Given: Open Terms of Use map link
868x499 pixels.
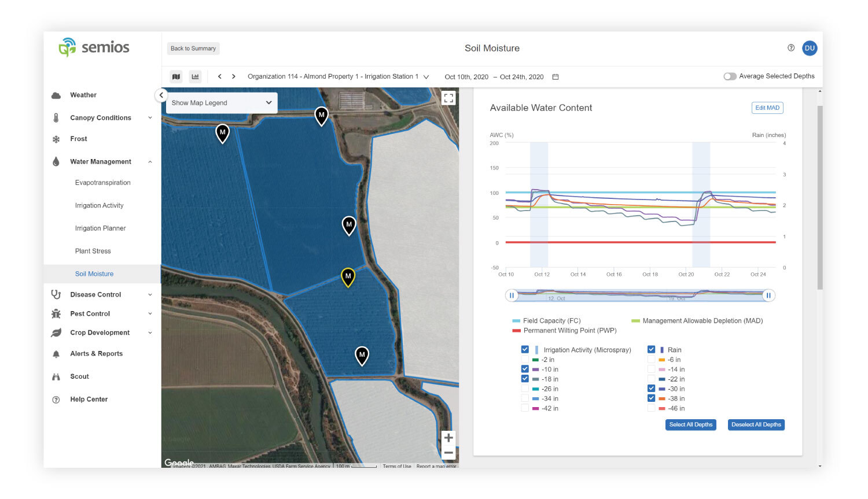Looking at the screenshot, I should [397, 466].
